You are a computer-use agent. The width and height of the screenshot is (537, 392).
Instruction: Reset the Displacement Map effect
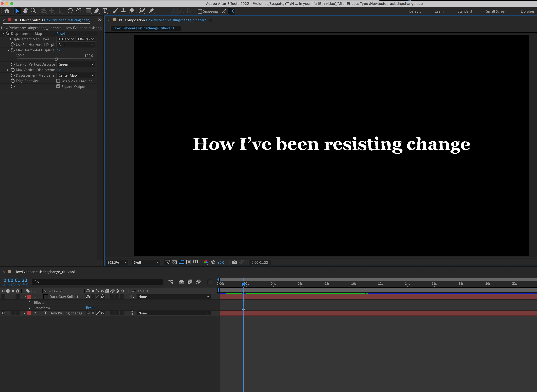(60, 34)
